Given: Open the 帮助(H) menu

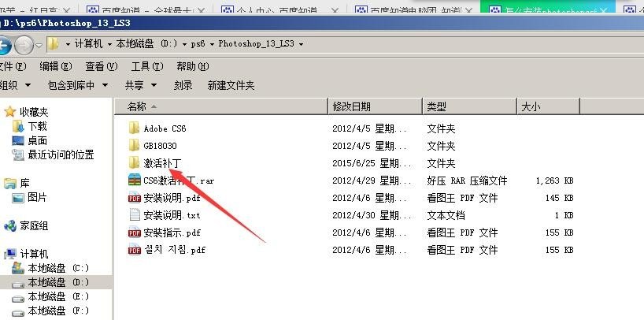Looking at the screenshot, I should (193, 66).
